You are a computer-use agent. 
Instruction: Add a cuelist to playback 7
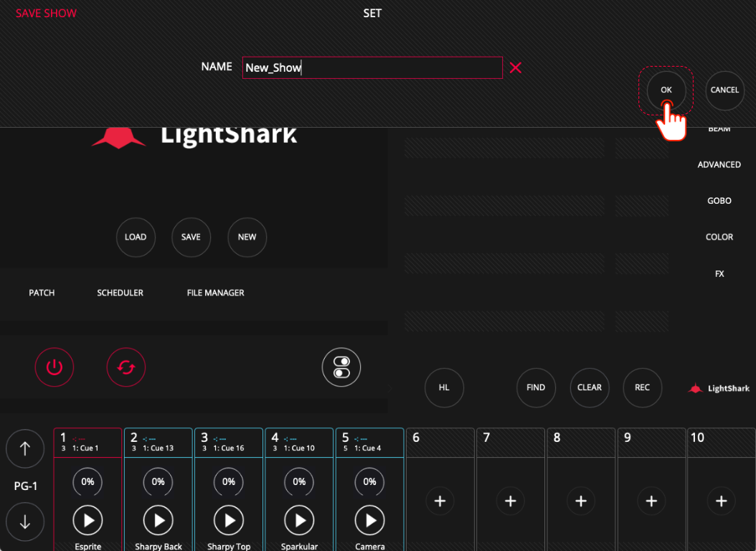(511, 501)
